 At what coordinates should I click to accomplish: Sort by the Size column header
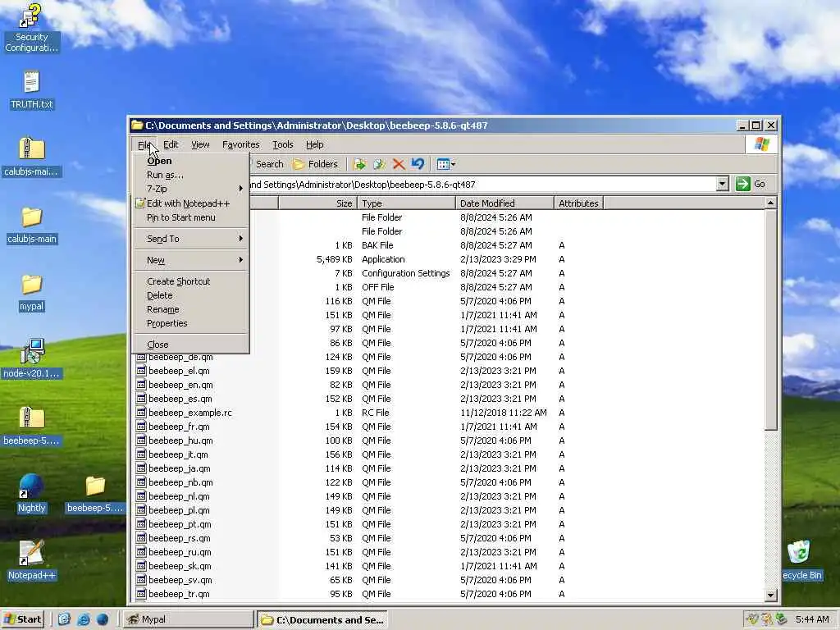pos(317,203)
